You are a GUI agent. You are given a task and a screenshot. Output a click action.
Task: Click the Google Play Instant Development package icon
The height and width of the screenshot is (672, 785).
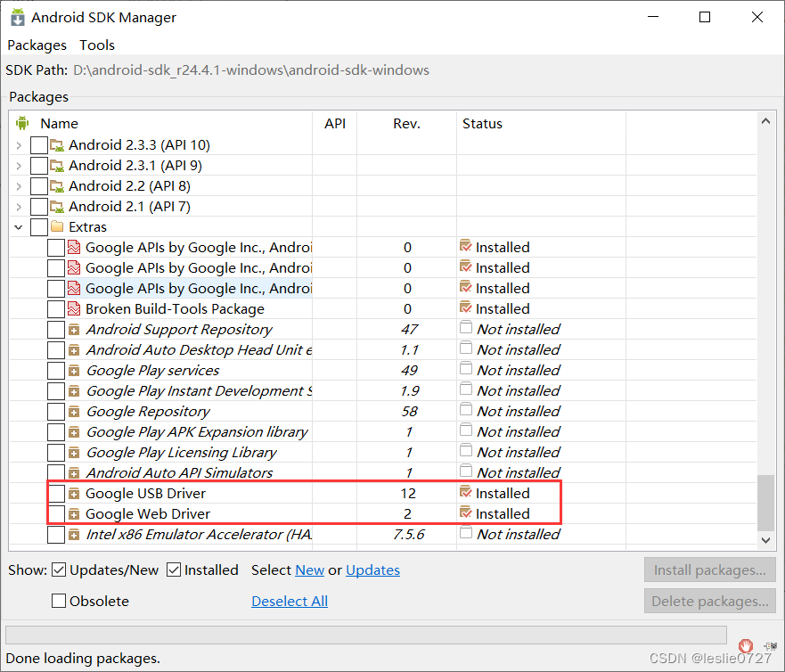click(x=74, y=391)
